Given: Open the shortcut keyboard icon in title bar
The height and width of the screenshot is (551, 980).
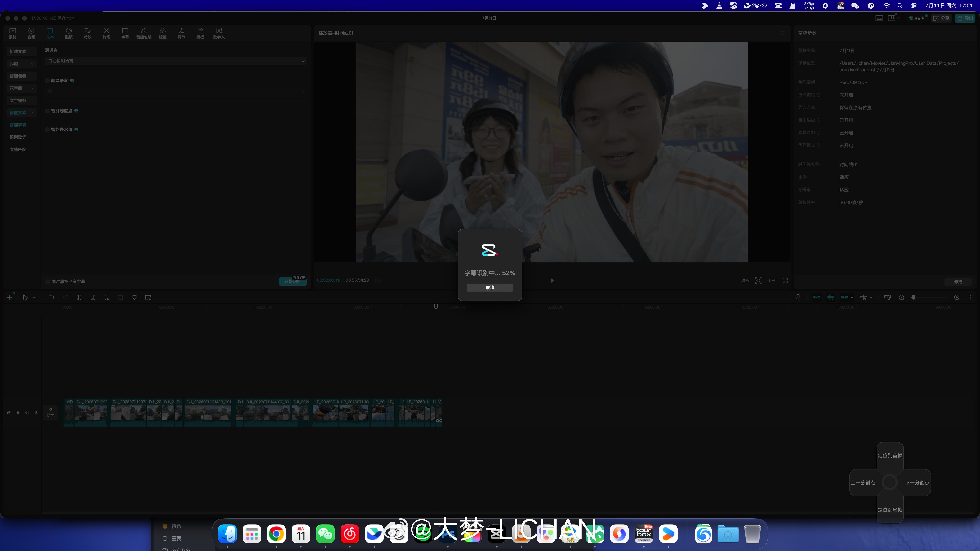Looking at the screenshot, I should (879, 18).
